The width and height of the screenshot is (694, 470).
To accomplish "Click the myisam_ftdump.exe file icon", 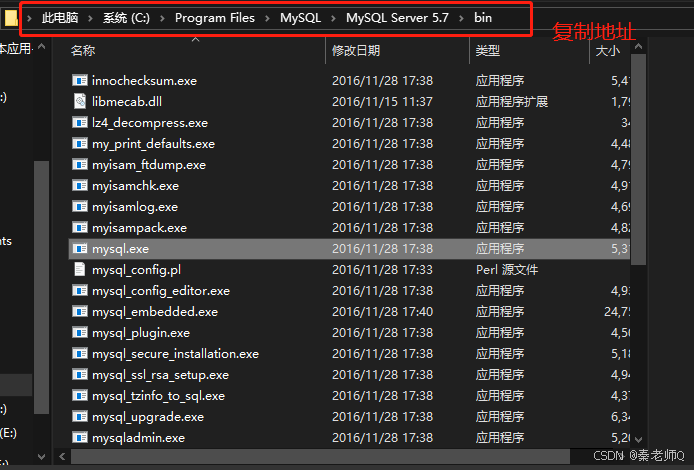I will 80,165.
